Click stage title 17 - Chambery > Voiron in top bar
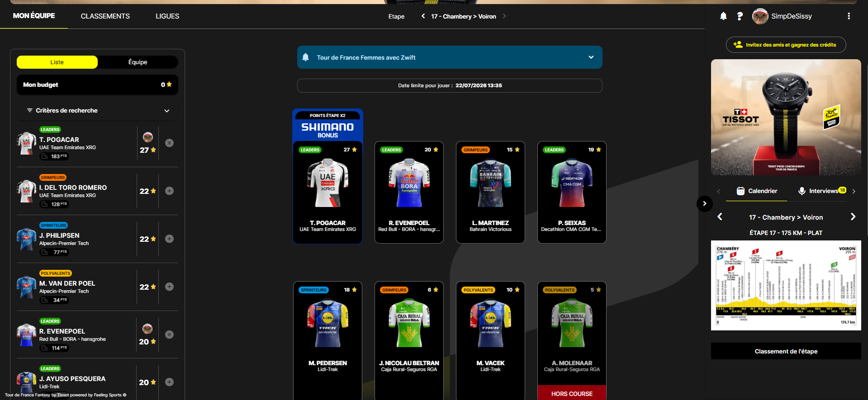Image resolution: width=868 pixels, height=400 pixels. coord(464,16)
